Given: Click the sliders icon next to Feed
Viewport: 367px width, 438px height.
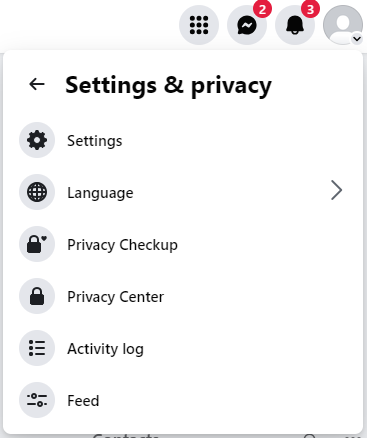Looking at the screenshot, I should coord(37,400).
